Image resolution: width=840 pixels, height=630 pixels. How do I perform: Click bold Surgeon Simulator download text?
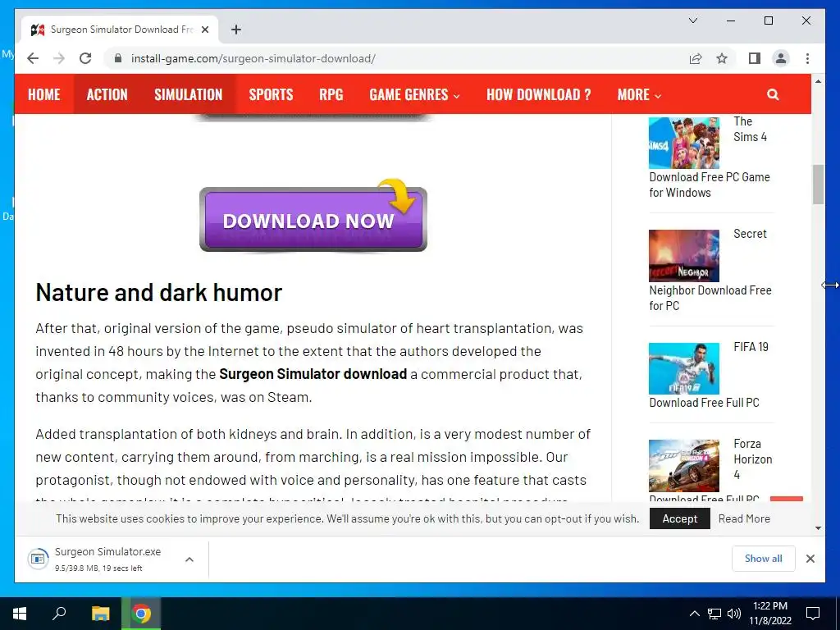coord(313,374)
